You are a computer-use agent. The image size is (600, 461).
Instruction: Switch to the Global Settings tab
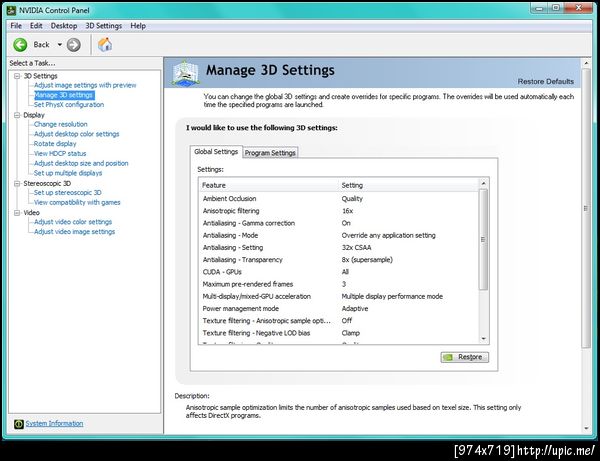216,152
